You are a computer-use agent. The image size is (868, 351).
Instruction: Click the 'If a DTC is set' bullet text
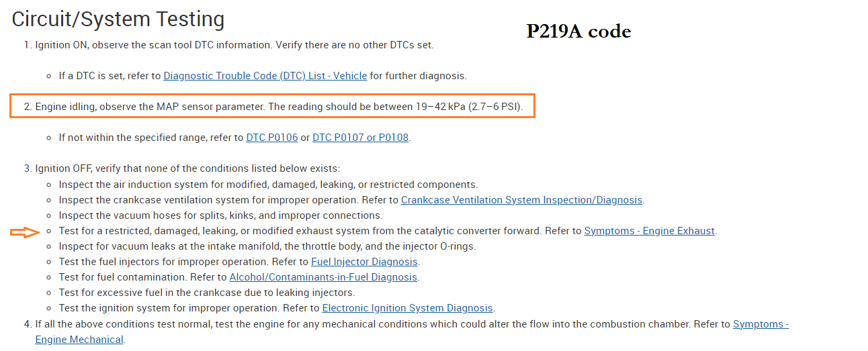coord(110,76)
